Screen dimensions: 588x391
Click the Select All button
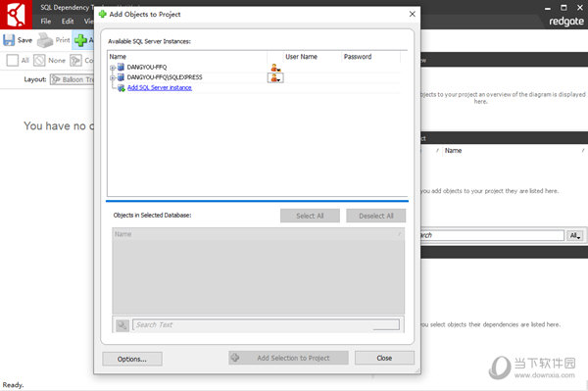click(x=310, y=216)
